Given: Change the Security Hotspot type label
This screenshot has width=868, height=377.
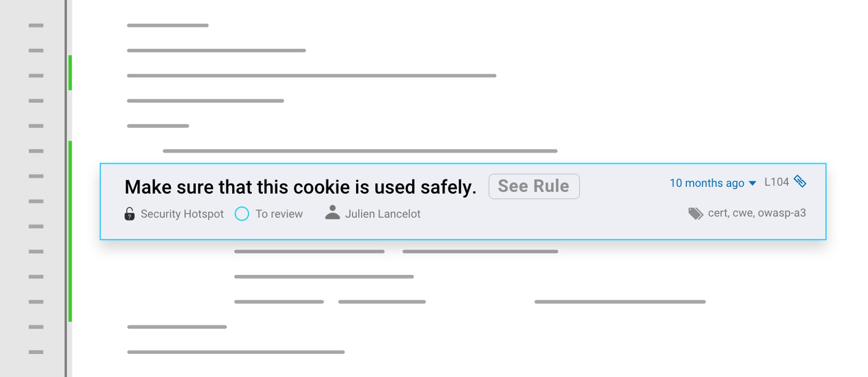Looking at the screenshot, I should pyautogui.click(x=182, y=214).
